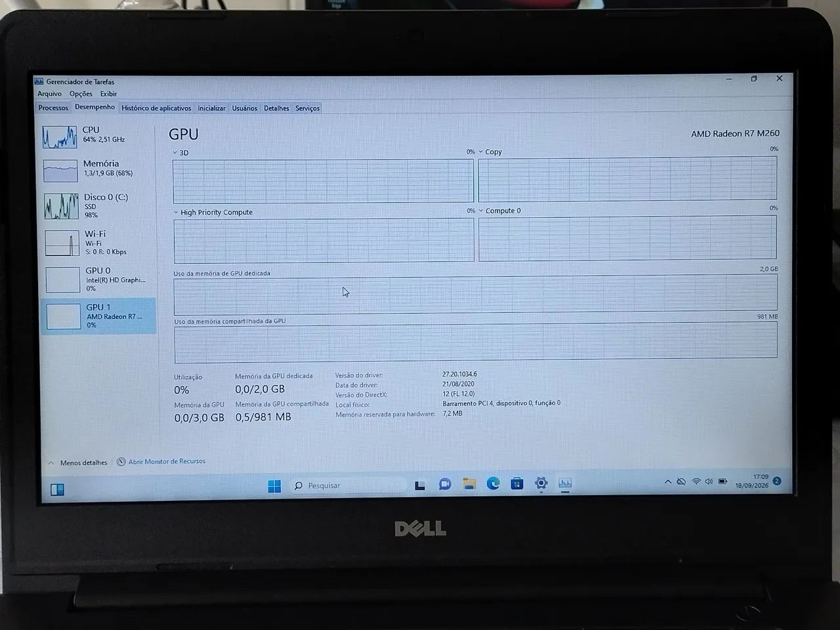840x630 pixels.
Task: Switch to the Desempenho tab
Action: coord(94,107)
